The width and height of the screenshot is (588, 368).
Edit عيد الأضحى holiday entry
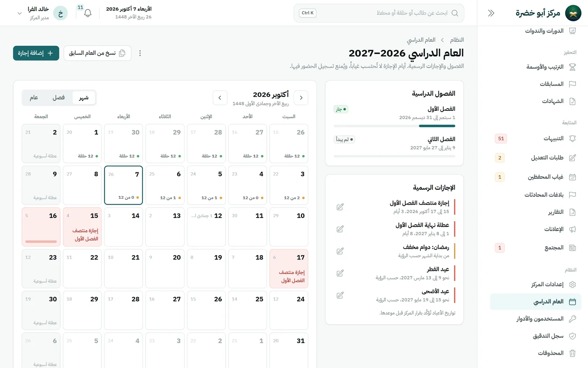pyautogui.click(x=340, y=296)
